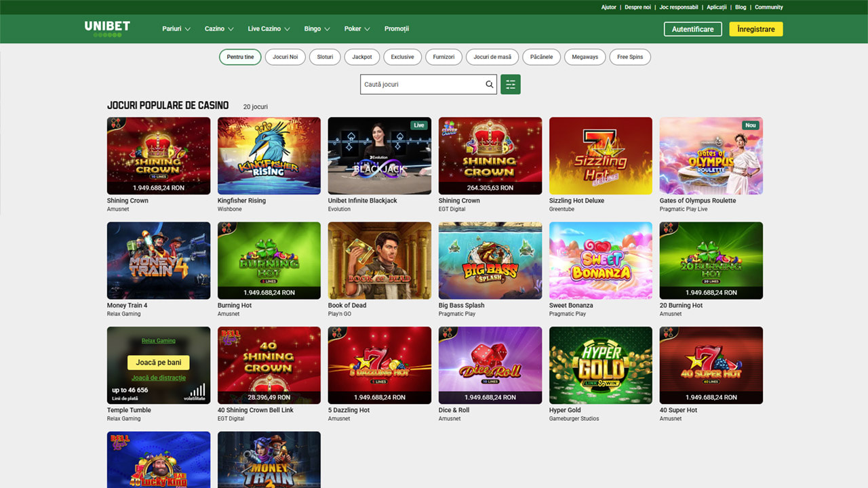This screenshot has width=868, height=488.
Task: Click the Wishbone provider text
Action: (229, 209)
